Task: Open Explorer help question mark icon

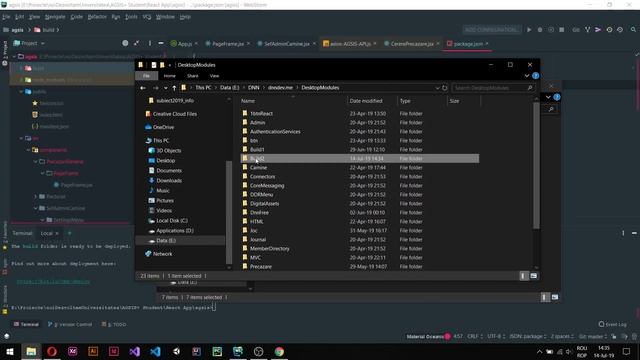Action: (536, 76)
